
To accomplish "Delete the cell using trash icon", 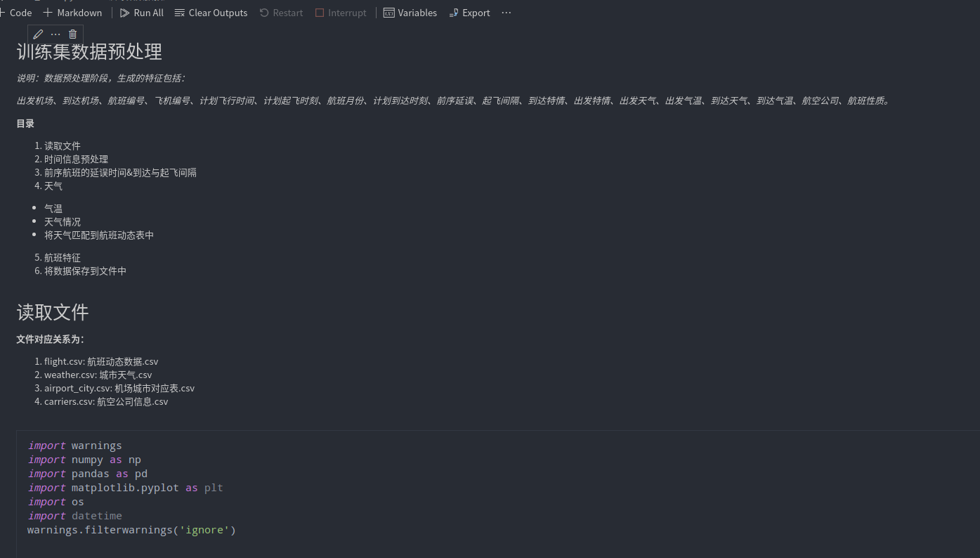I will (72, 34).
